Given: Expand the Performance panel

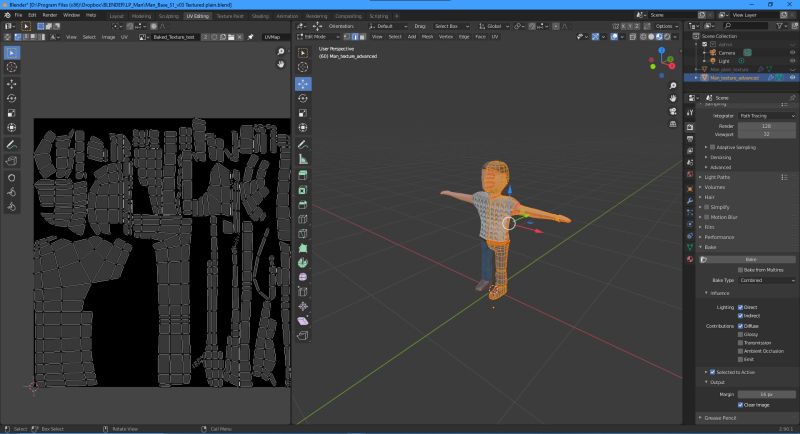Looking at the screenshot, I should click(x=719, y=237).
